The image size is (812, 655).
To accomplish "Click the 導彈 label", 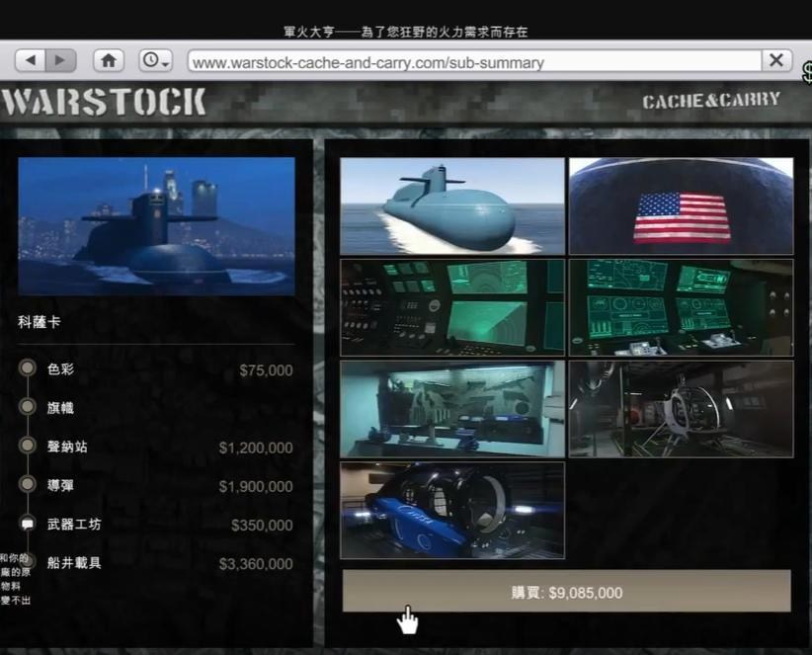I will [60, 485].
